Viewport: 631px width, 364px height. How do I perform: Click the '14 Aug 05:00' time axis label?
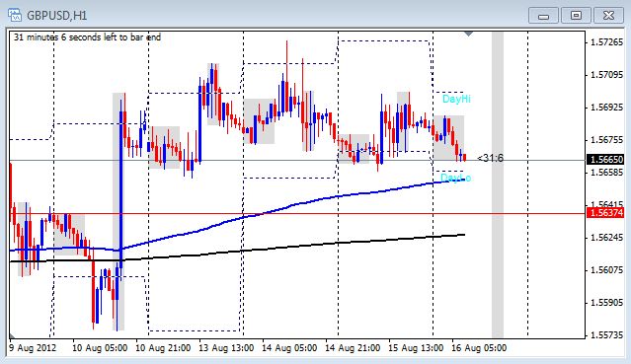(x=289, y=348)
